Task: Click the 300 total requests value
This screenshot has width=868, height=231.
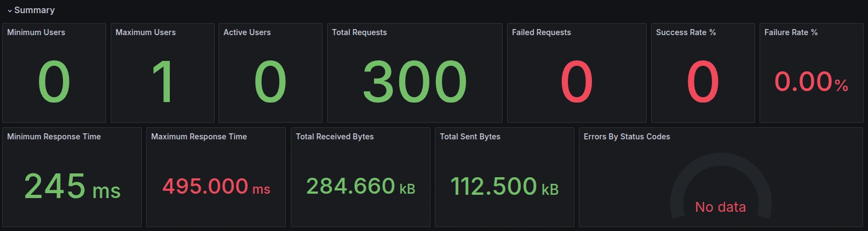Action: (415, 82)
